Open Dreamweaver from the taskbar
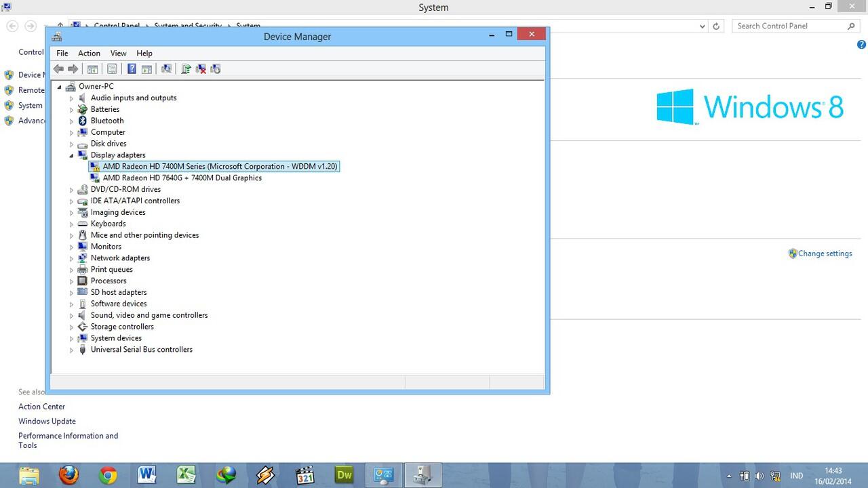This screenshot has height=488, width=868. click(x=344, y=476)
